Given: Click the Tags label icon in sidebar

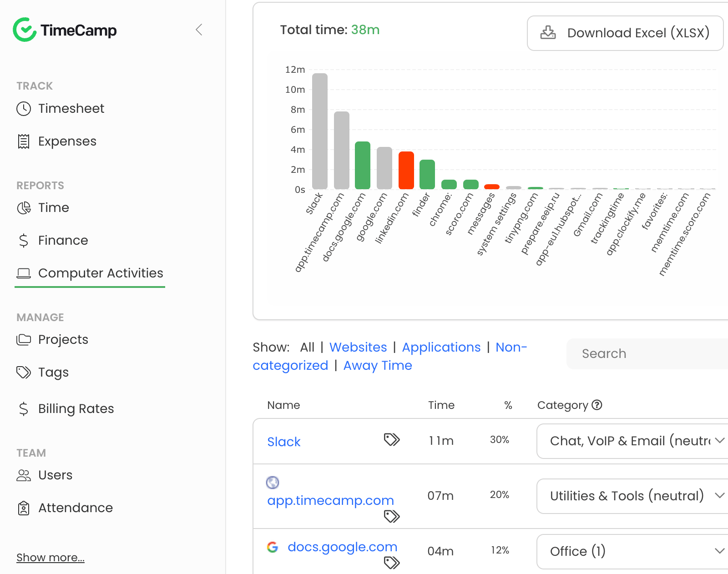Looking at the screenshot, I should coord(24,373).
